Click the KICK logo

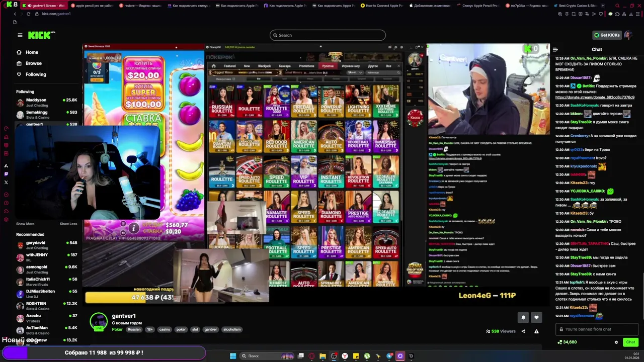click(41, 35)
